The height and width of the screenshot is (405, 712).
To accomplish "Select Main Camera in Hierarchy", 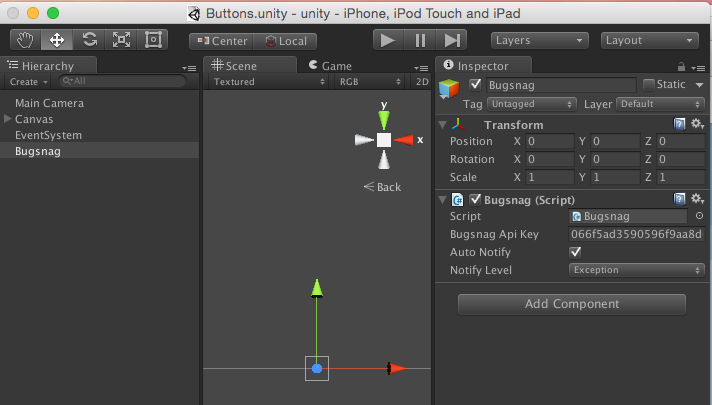I will click(49, 103).
